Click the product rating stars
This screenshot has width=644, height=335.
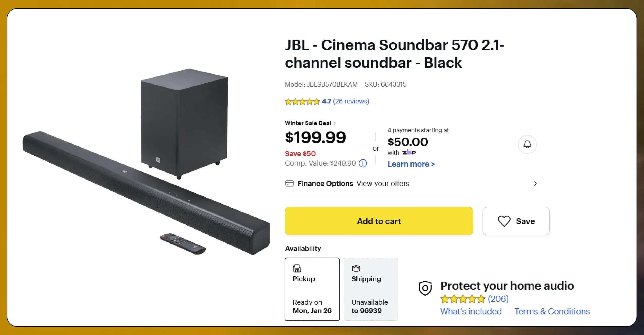tap(302, 102)
